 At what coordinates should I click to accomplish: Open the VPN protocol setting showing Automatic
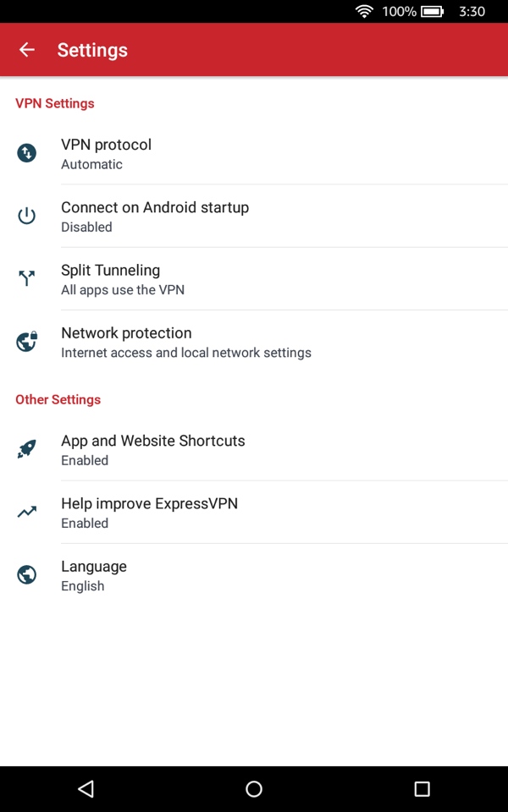(x=254, y=153)
